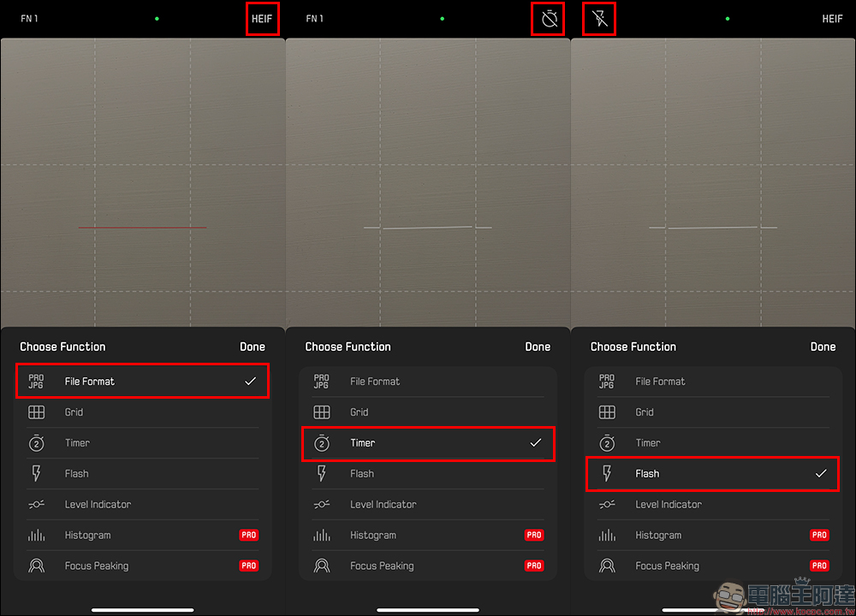The width and height of the screenshot is (856, 616).
Task: Select Level Indicator in the right function list
Action: pyautogui.click(x=668, y=505)
